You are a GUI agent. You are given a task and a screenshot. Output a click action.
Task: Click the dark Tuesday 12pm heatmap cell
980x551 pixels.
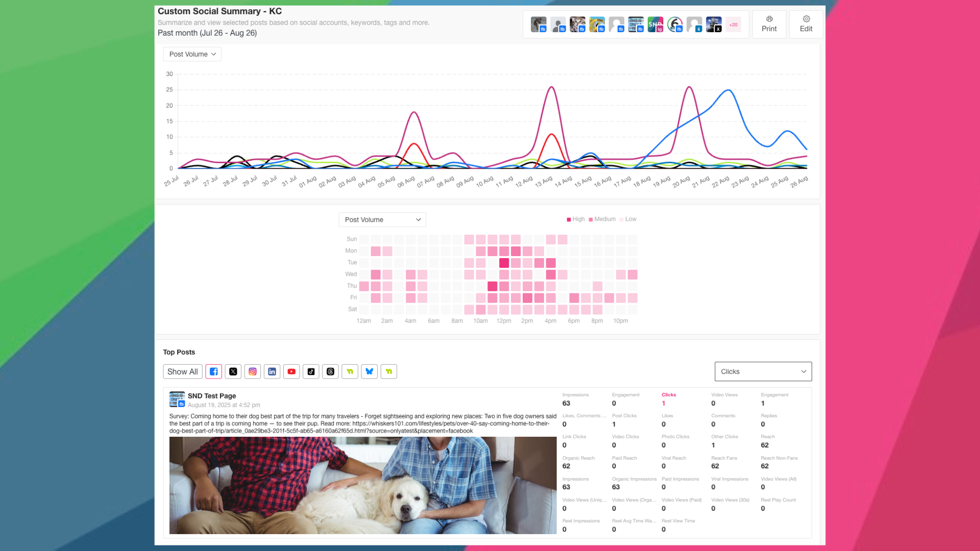pos(504,263)
